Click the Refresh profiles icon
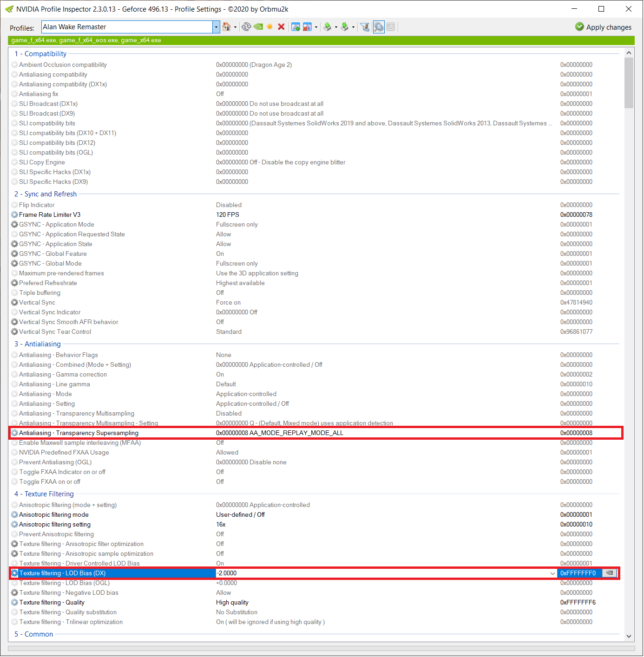 click(x=246, y=27)
